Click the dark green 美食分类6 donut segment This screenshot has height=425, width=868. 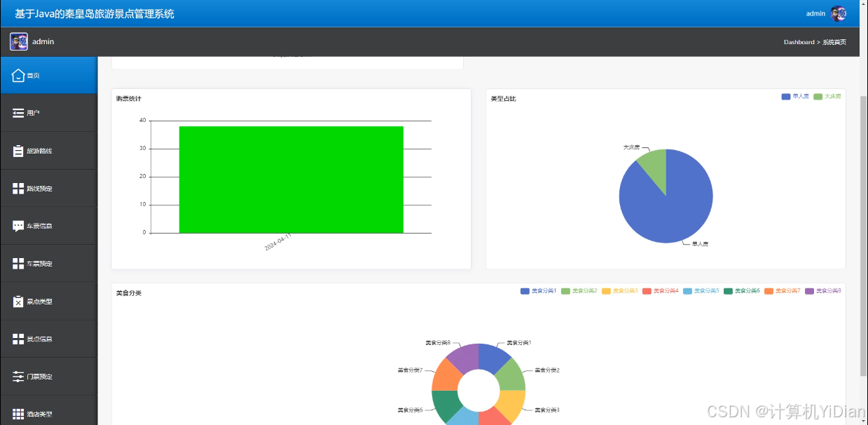pyautogui.click(x=445, y=405)
